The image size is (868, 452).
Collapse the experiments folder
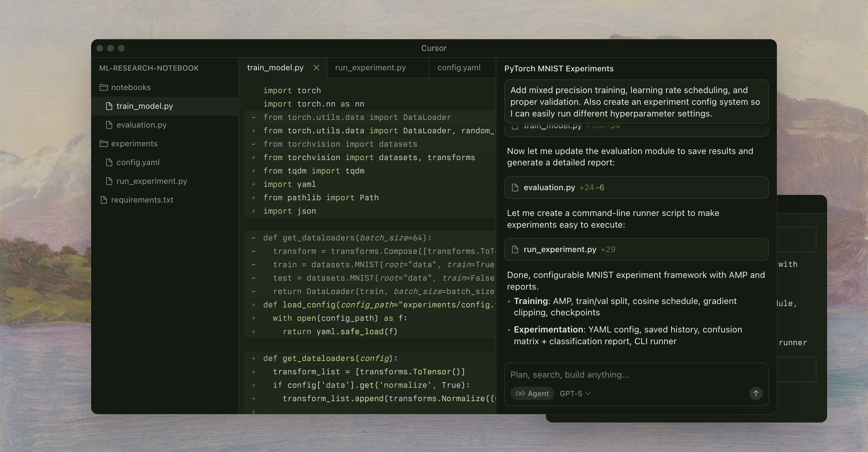pos(134,144)
